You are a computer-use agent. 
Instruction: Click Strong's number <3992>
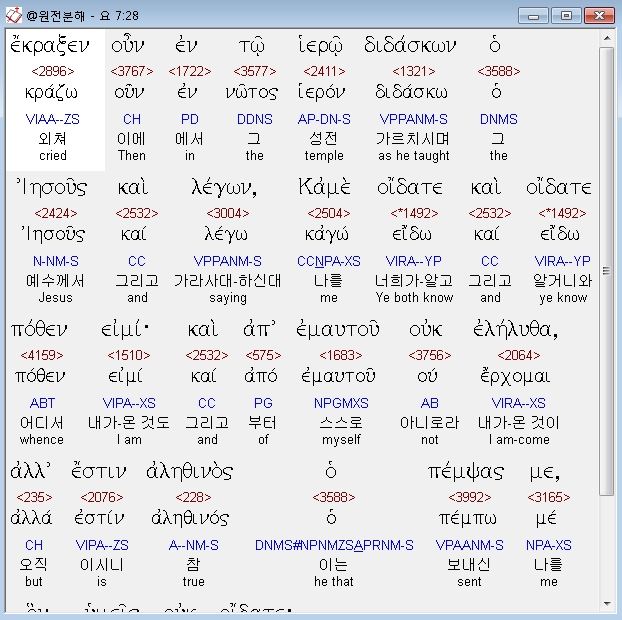click(470, 497)
